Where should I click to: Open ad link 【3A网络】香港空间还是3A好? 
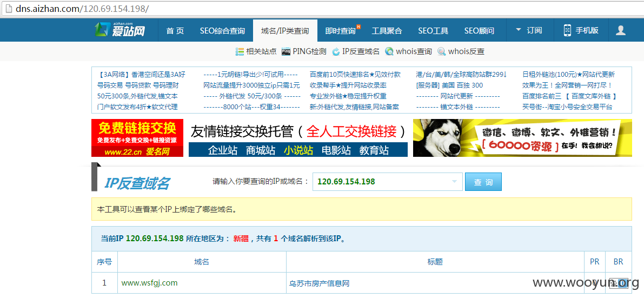(x=142, y=75)
